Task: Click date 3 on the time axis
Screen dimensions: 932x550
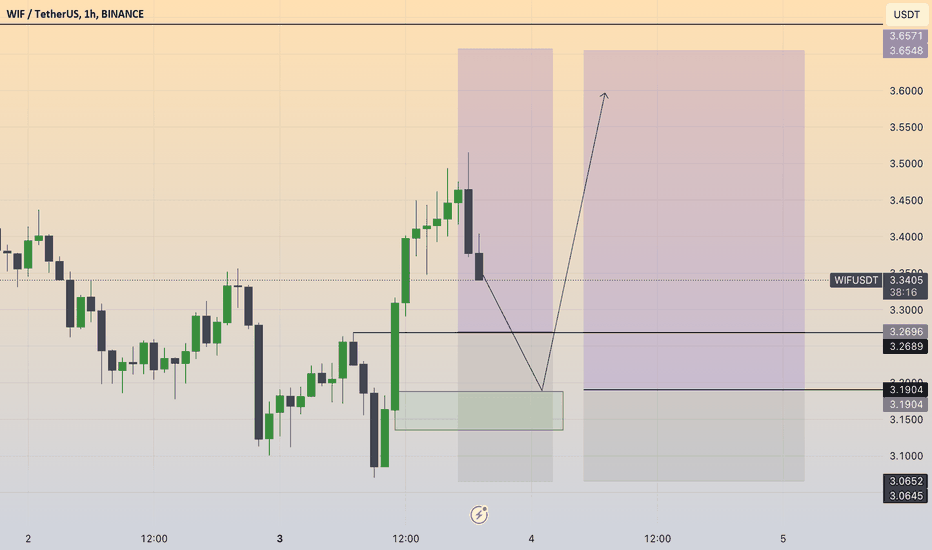Action: [279, 539]
